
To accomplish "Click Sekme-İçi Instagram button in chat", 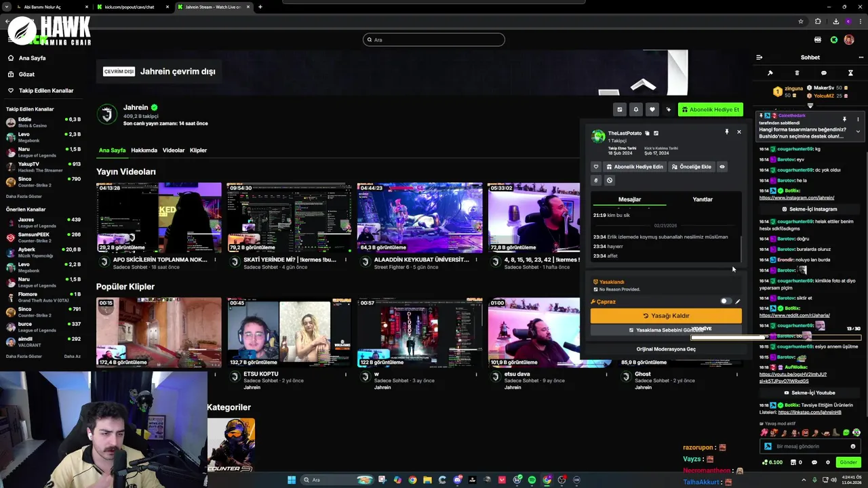I will pyautogui.click(x=810, y=209).
